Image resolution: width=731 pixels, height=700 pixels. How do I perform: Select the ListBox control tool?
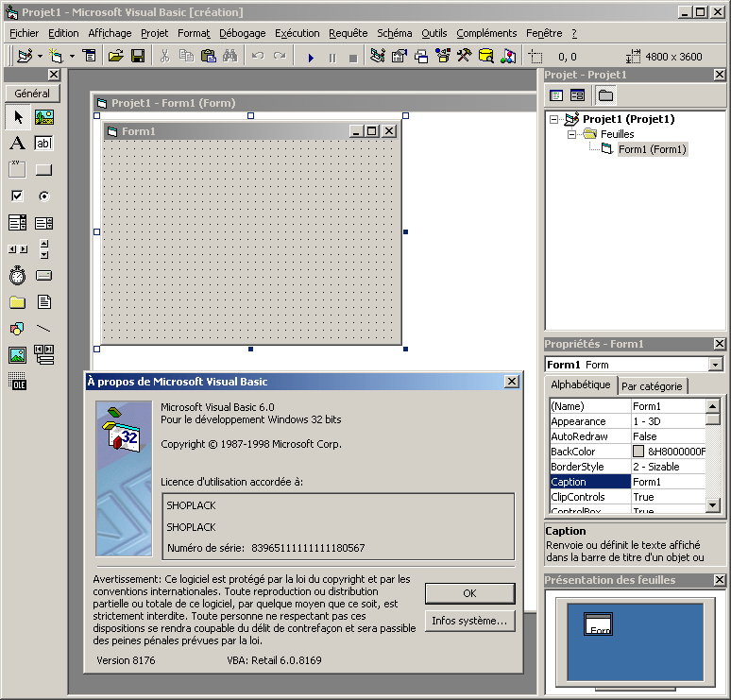[x=44, y=223]
